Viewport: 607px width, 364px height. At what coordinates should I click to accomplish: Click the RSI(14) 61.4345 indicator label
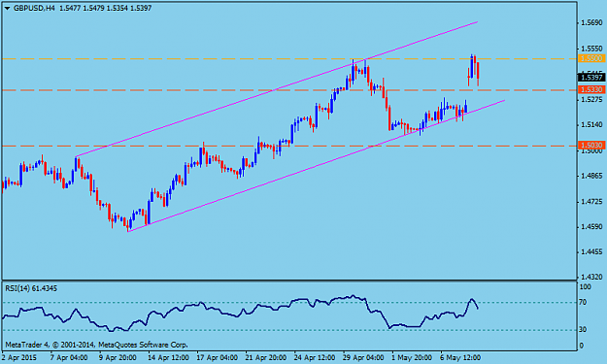[x=31, y=288]
